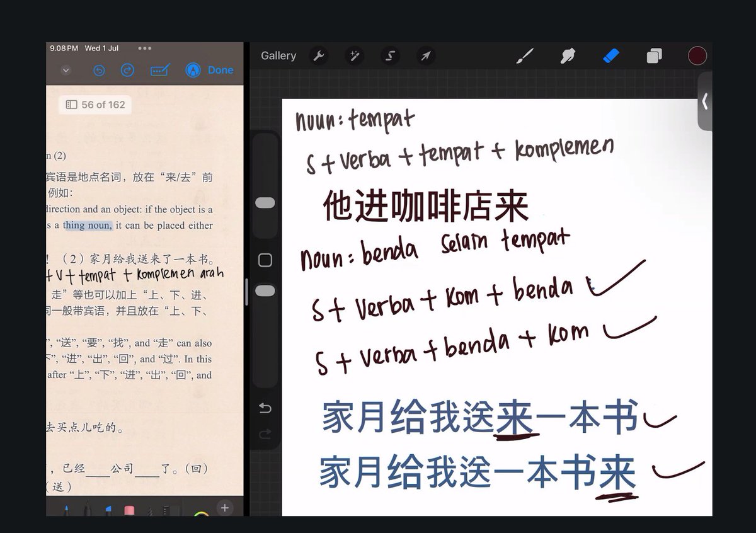This screenshot has width=756, height=533.
Task: Tap the second blue sentence ending 书来
Action: [x=478, y=473]
